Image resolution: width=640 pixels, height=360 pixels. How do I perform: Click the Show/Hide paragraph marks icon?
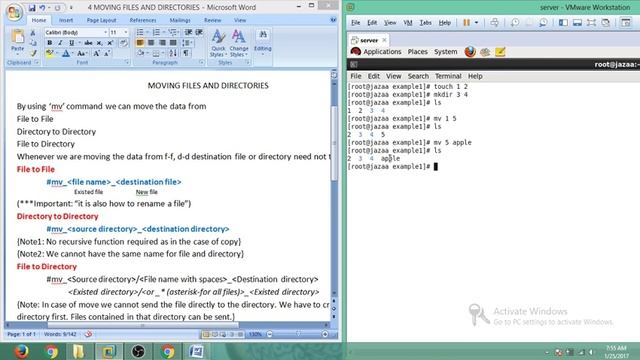point(186,53)
